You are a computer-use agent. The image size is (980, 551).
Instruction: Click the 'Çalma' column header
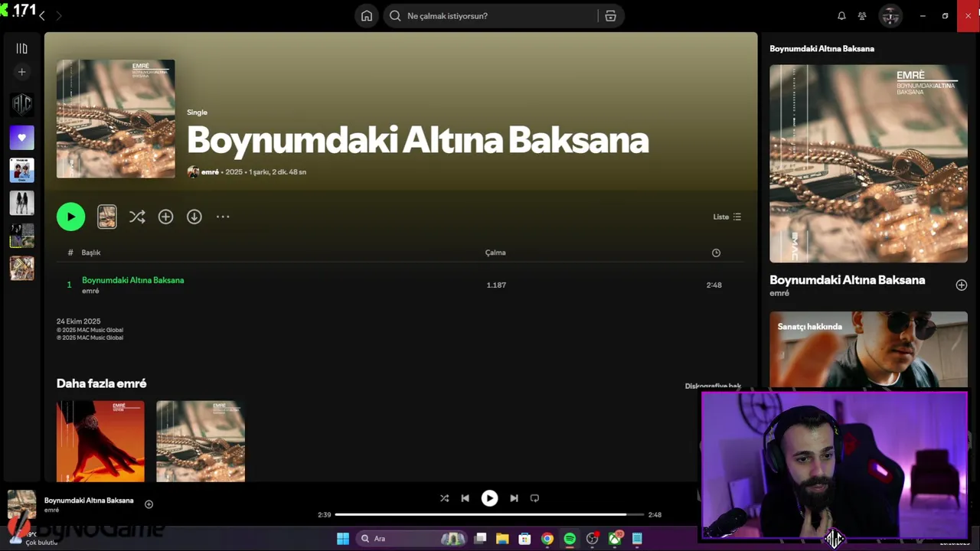[495, 253]
